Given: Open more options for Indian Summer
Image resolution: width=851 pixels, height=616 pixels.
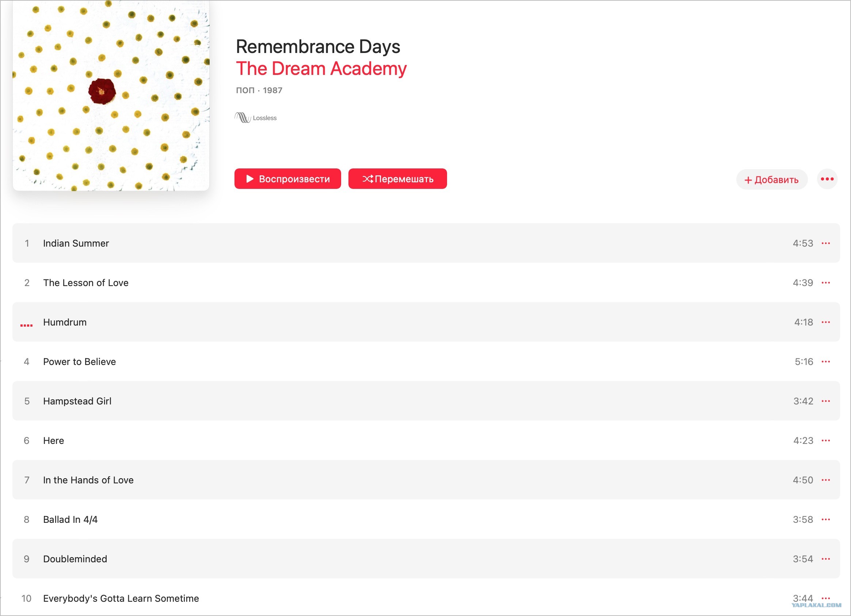Looking at the screenshot, I should pos(825,243).
